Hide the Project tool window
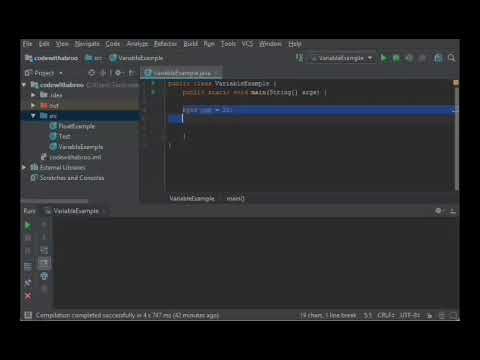The width and height of the screenshot is (480, 360). 132,73
